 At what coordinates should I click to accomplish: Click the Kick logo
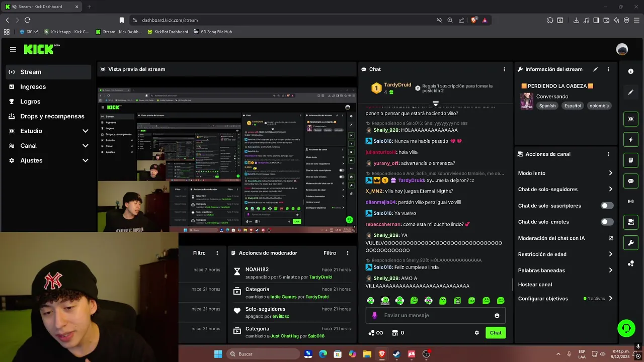(41, 49)
